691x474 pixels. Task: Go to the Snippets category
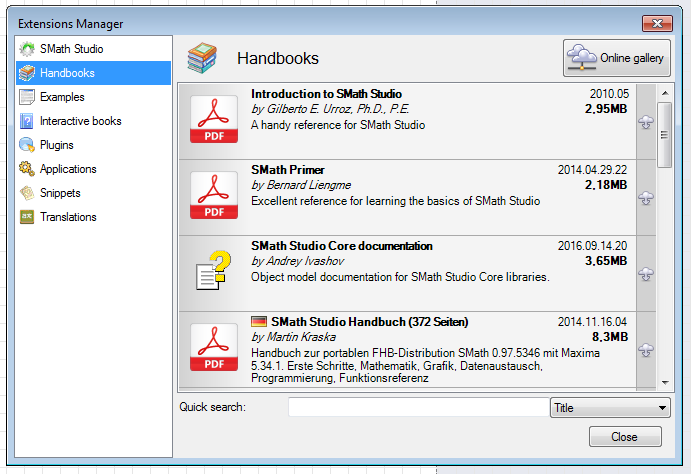point(60,193)
